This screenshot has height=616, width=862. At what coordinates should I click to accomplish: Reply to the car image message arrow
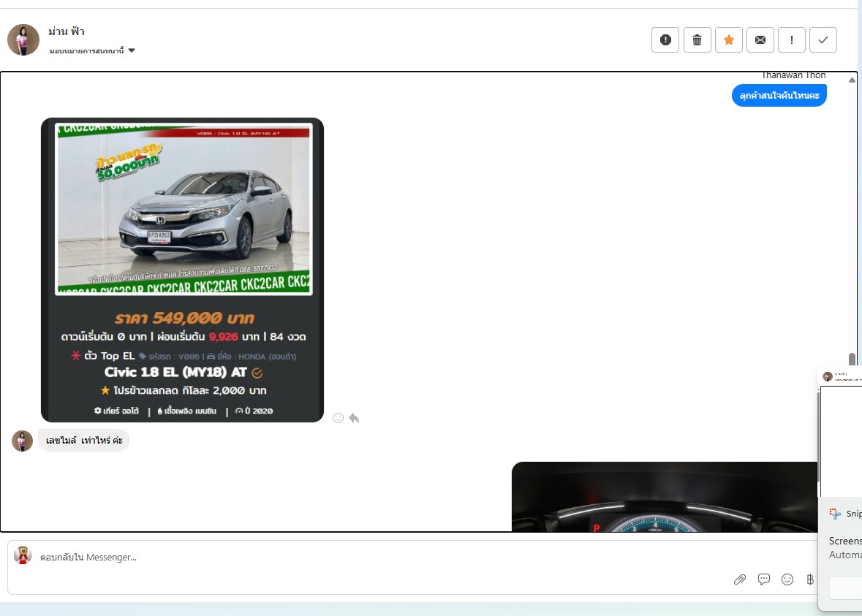tap(354, 418)
